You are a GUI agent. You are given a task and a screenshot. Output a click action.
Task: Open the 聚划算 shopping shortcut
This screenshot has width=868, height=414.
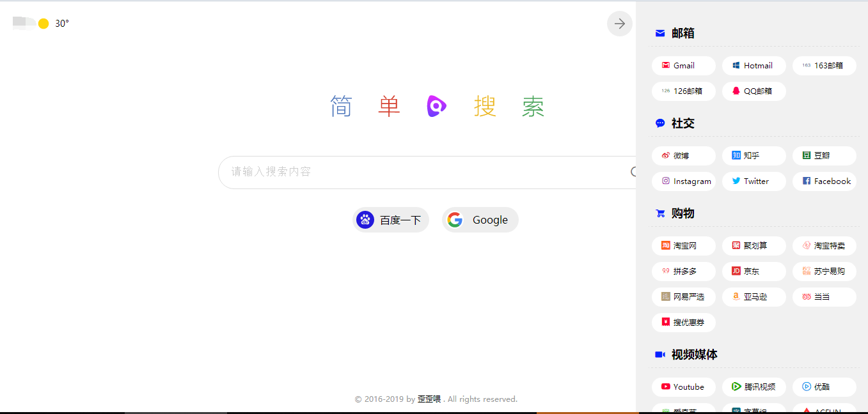[754, 246]
